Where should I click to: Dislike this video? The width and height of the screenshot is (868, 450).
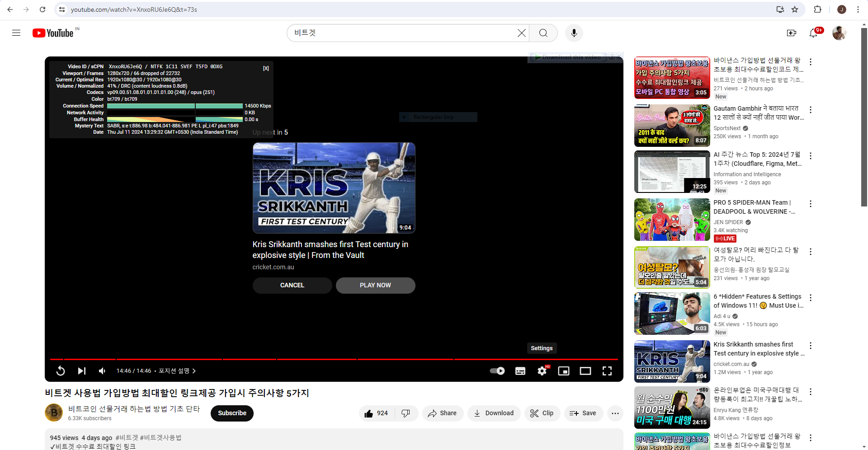point(406,413)
